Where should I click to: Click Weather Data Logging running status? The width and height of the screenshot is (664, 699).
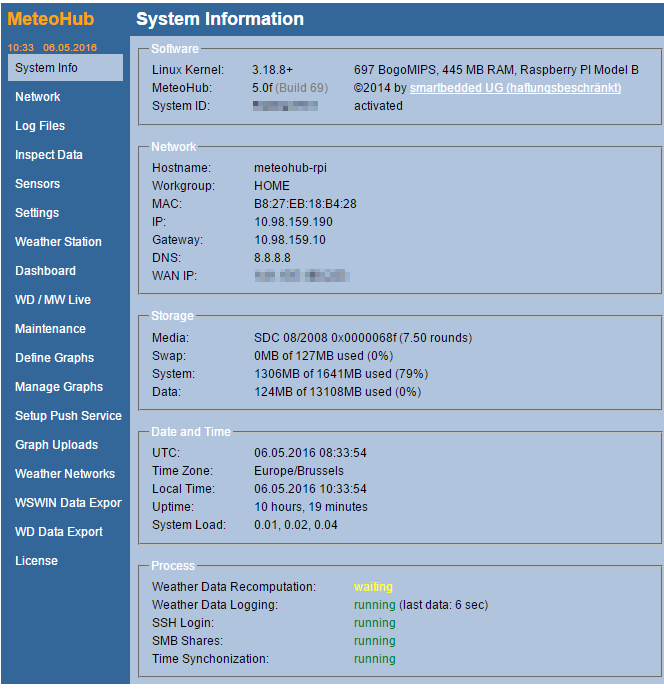pos(375,604)
